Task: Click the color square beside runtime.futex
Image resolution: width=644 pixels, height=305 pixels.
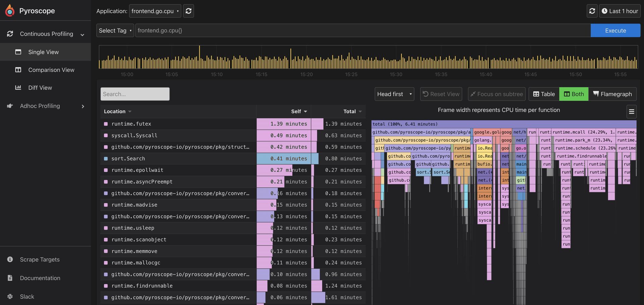Action: 106,124
